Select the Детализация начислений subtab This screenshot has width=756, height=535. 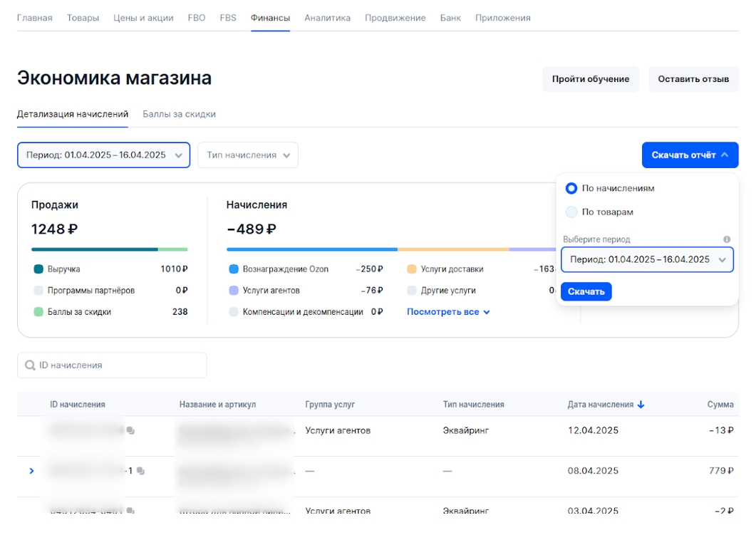coord(72,114)
